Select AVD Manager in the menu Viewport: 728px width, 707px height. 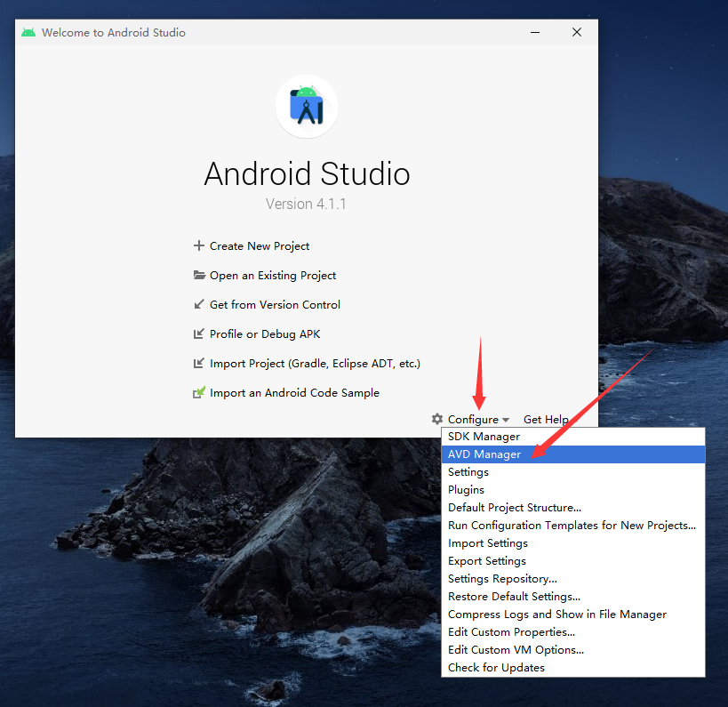point(573,454)
